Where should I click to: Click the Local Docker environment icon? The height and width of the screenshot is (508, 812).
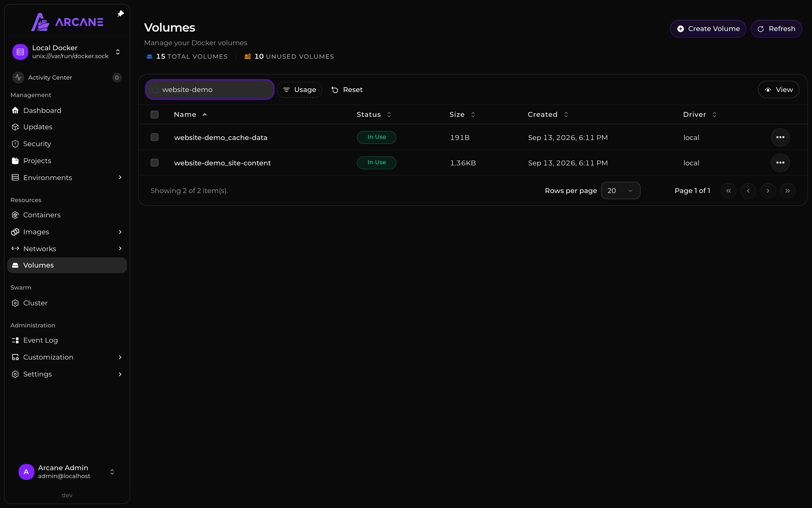[x=20, y=52]
